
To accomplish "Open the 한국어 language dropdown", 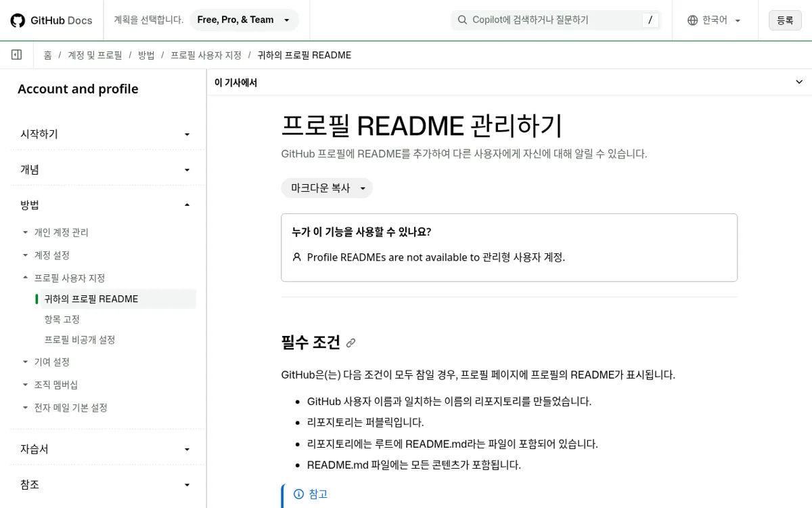I will 715,20.
